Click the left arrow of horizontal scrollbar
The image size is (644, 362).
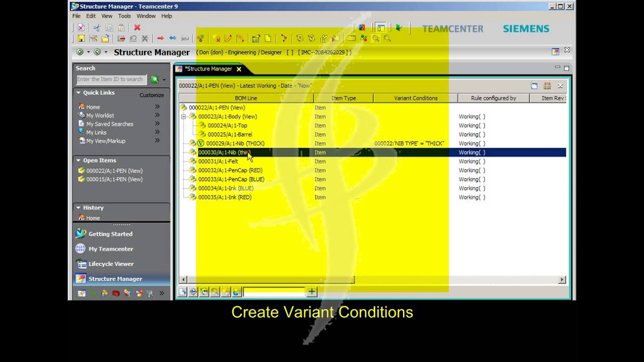(x=183, y=280)
